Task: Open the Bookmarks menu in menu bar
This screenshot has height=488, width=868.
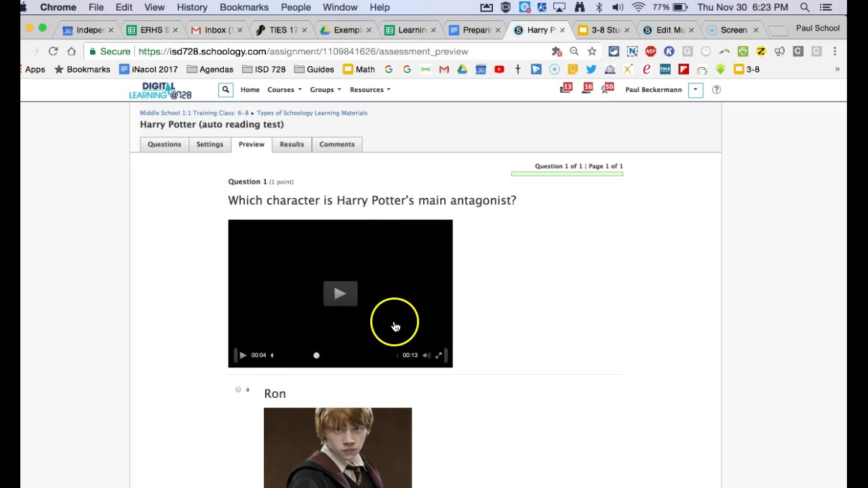Action: [244, 7]
